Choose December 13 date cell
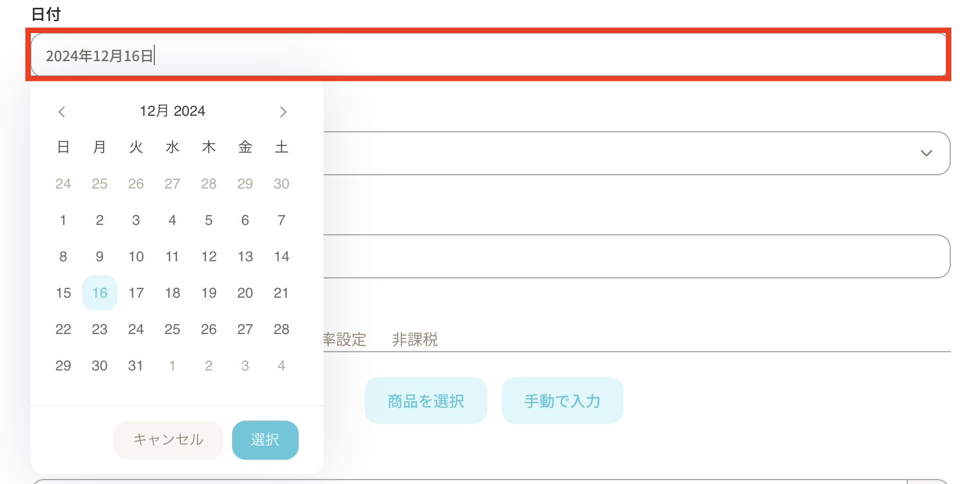Viewport: 980px width, 484px height. pyautogui.click(x=245, y=256)
